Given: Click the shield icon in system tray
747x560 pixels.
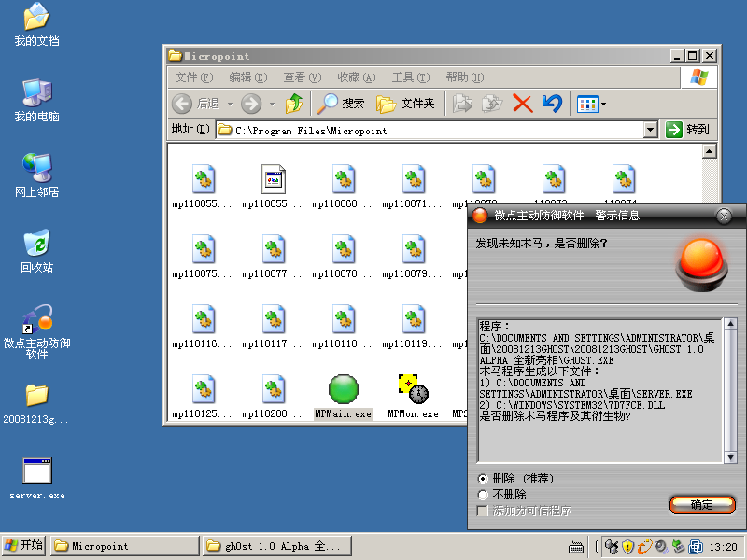Looking at the screenshot, I should (628, 547).
